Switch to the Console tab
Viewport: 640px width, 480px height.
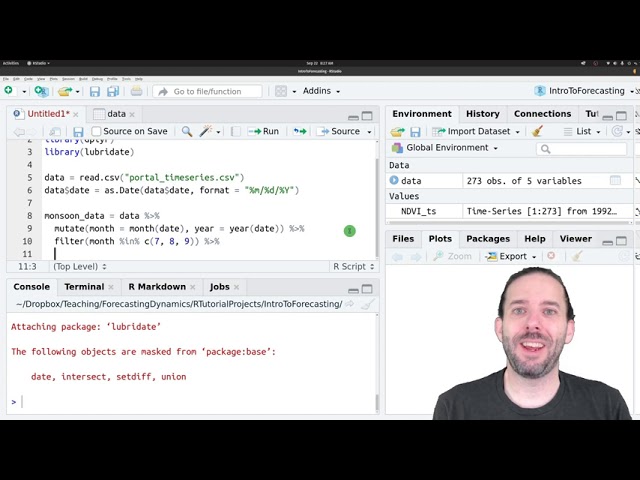(x=31, y=287)
